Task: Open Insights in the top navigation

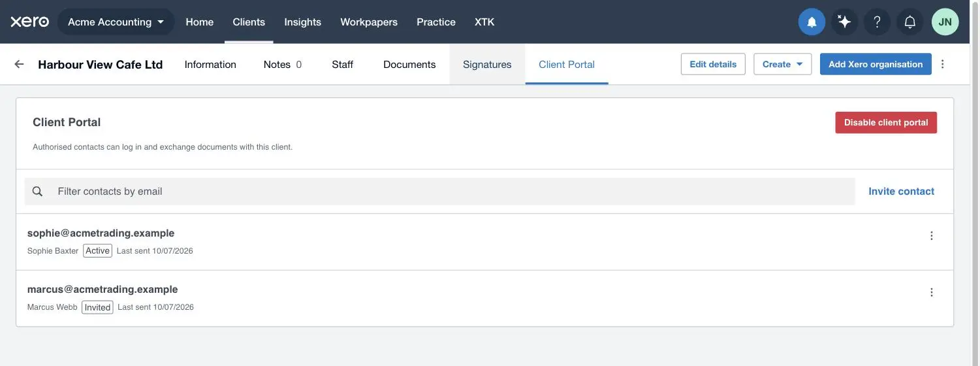Action: pos(303,22)
